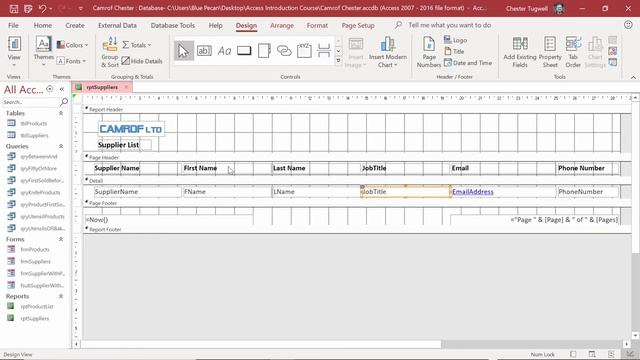The width and height of the screenshot is (640, 360).
Task: Select the frmSuppliers form
Action: click(x=36, y=261)
